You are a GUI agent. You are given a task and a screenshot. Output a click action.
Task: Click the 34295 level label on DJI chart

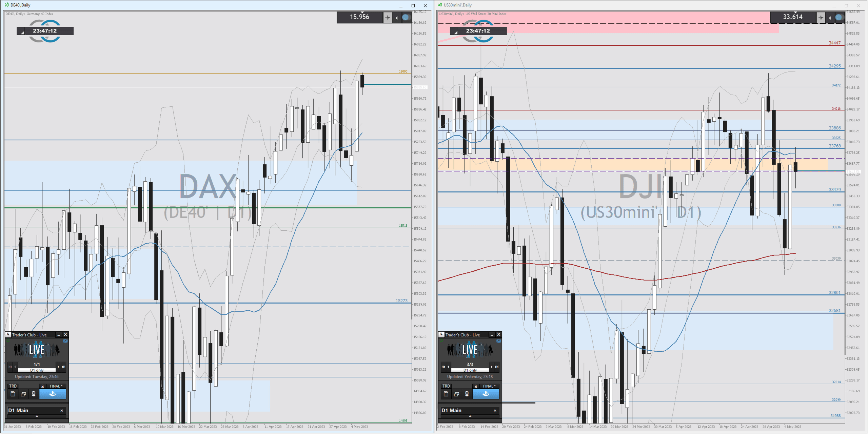pos(834,66)
